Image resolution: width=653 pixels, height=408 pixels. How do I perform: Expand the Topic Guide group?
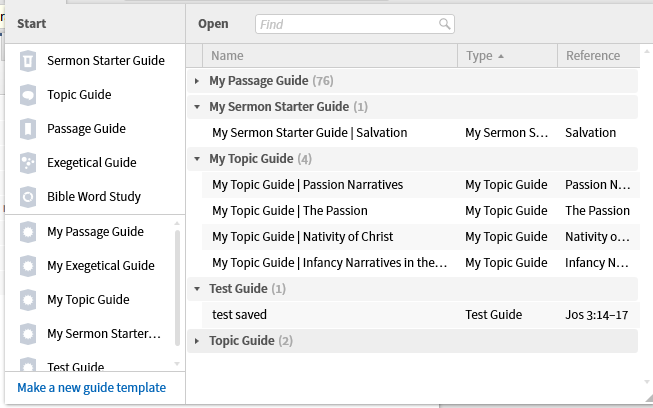pos(197,341)
